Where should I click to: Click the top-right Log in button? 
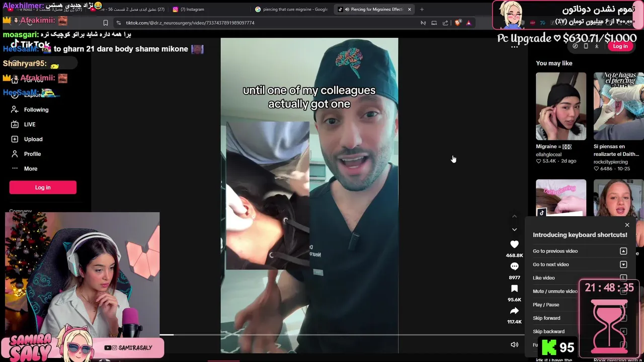click(620, 46)
